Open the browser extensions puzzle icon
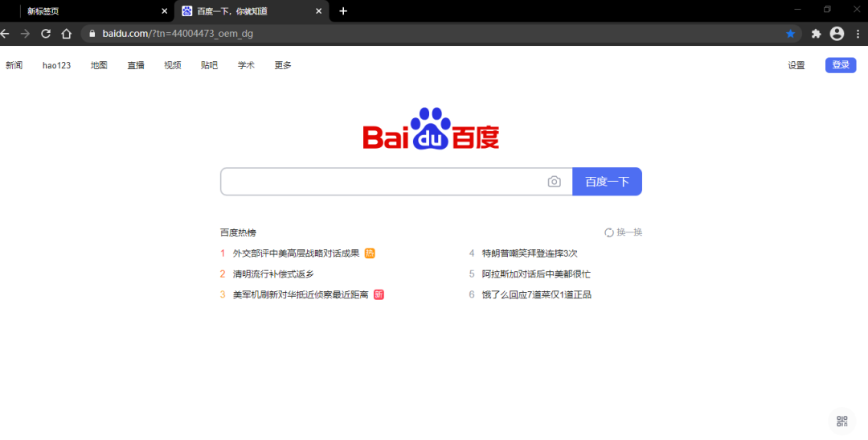Screen dimensions: 868x440 [816, 34]
